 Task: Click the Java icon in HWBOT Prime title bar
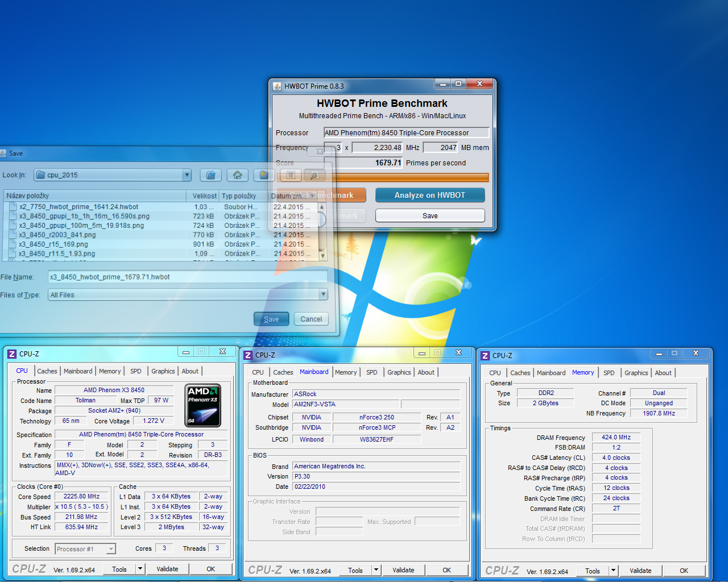click(277, 86)
